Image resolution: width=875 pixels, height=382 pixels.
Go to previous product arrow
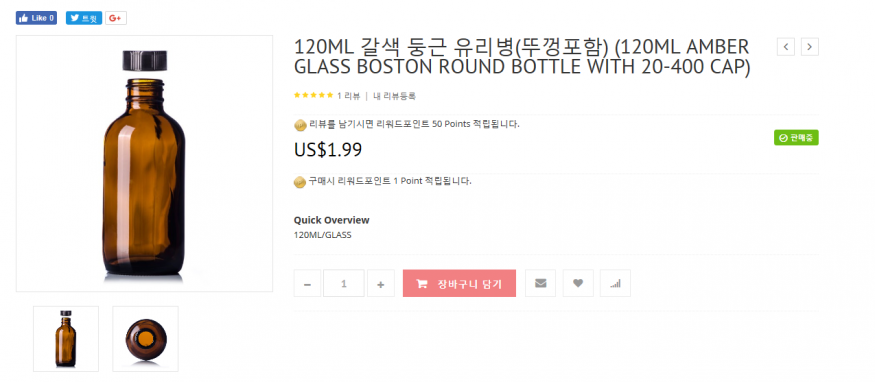[x=786, y=47]
